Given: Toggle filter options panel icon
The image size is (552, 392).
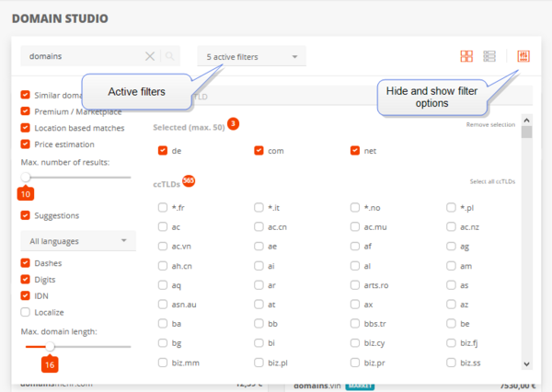Looking at the screenshot, I should point(523,56).
